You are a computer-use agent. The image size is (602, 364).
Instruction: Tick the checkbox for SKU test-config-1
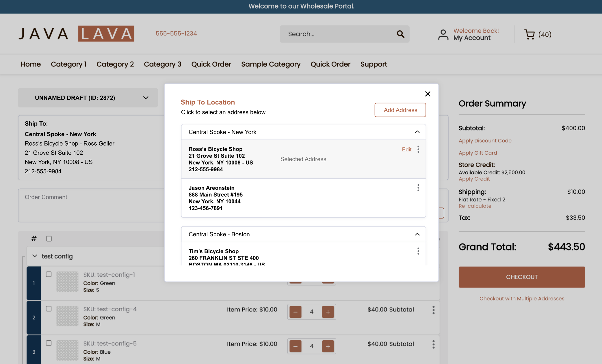pos(49,274)
